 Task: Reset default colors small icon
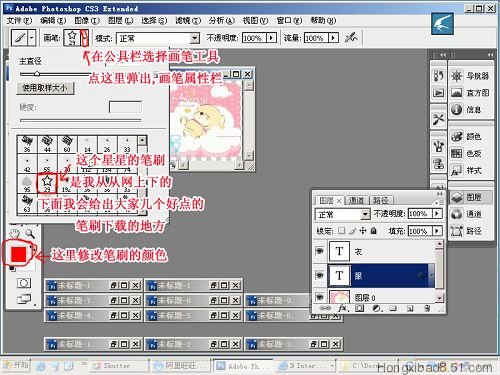point(13,268)
